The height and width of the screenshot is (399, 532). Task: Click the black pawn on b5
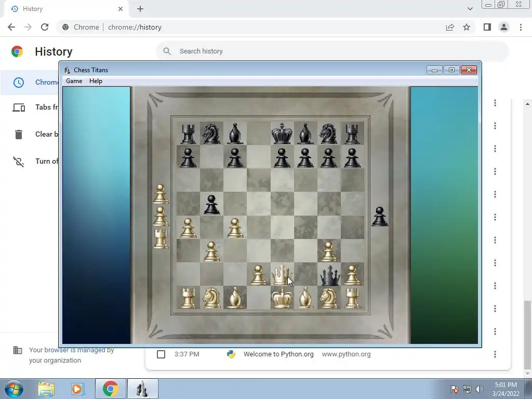coord(211,205)
